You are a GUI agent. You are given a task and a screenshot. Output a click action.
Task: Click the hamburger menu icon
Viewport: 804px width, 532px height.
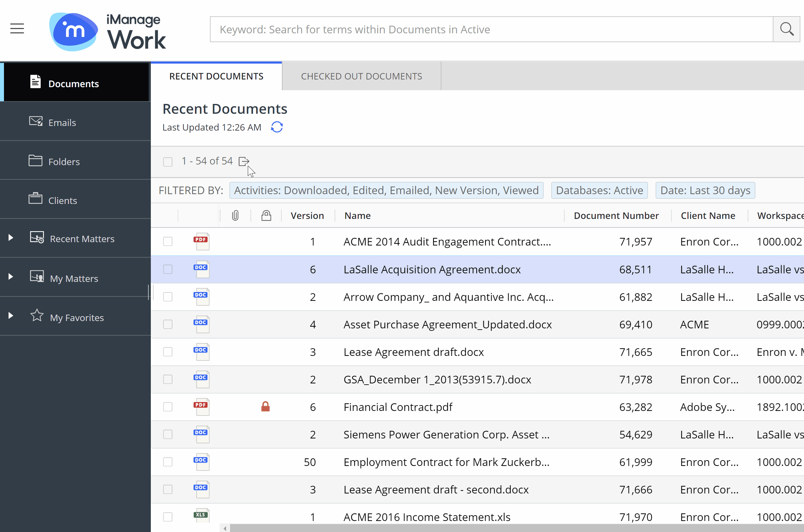coord(17,28)
